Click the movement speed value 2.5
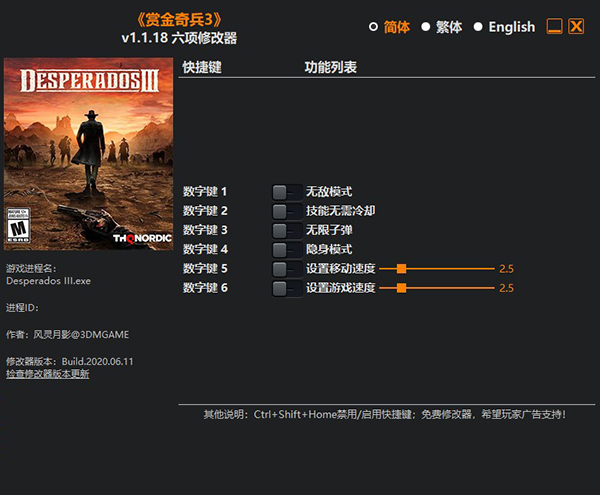This screenshot has width=600, height=495. point(506,269)
